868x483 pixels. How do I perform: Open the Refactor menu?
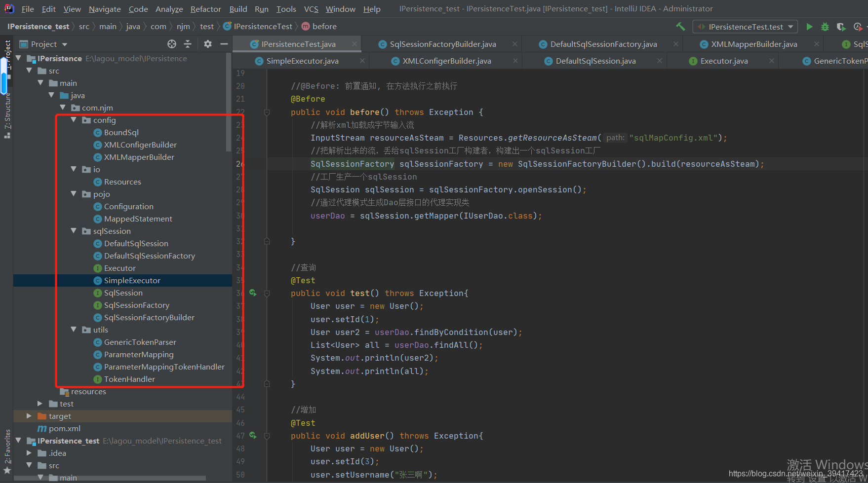click(x=205, y=9)
